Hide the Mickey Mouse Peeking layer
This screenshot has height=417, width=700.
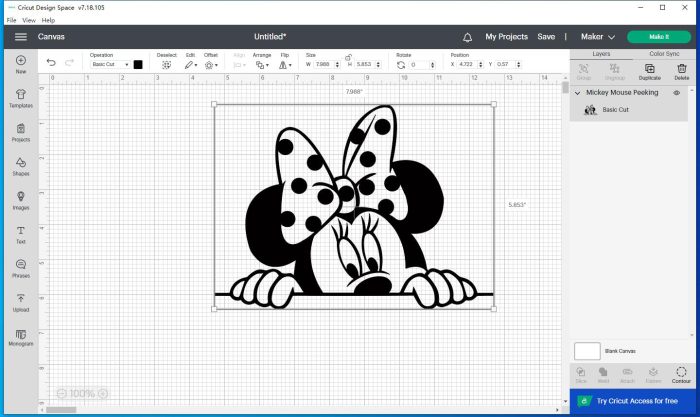676,93
